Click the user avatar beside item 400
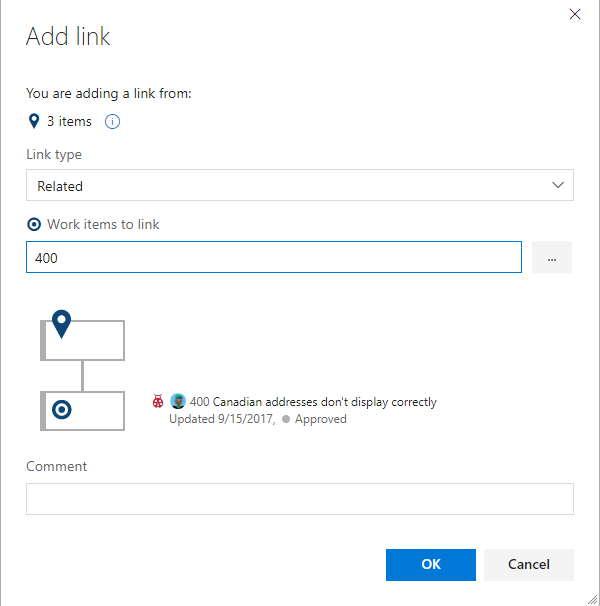The image size is (600, 606). click(178, 401)
